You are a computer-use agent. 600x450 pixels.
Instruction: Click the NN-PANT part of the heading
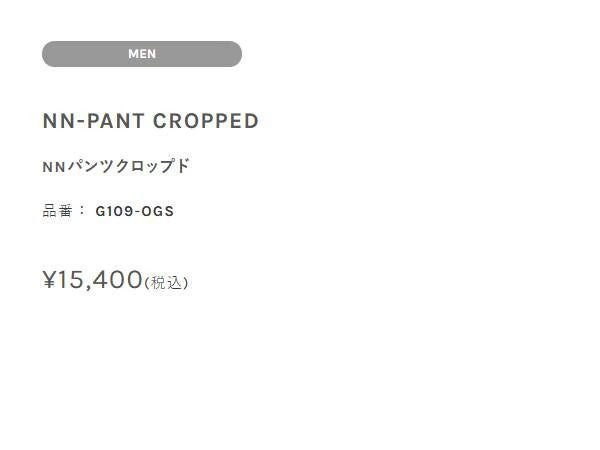[x=94, y=122]
